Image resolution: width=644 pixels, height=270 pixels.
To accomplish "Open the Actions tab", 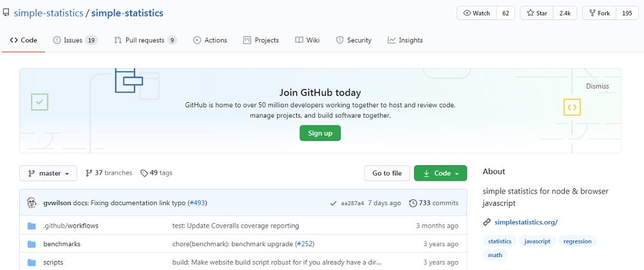I will pyautogui.click(x=210, y=40).
